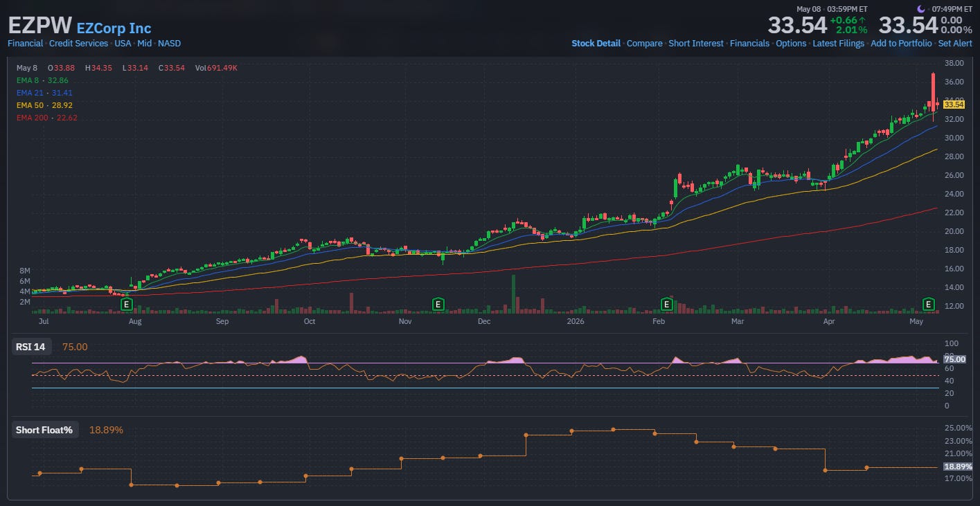The width and height of the screenshot is (980, 506).
Task: Click the 2026 label on time axis
Action: 576,322
